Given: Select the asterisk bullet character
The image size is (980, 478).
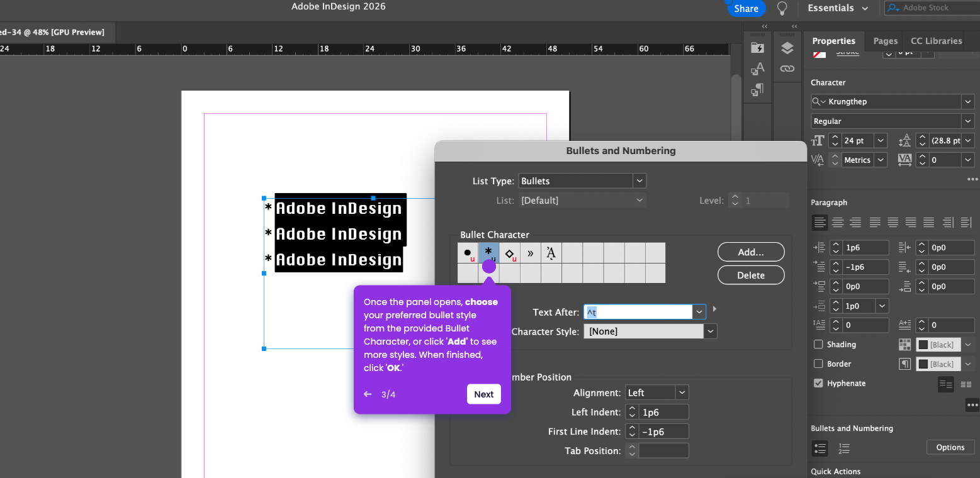Looking at the screenshot, I should click(488, 253).
